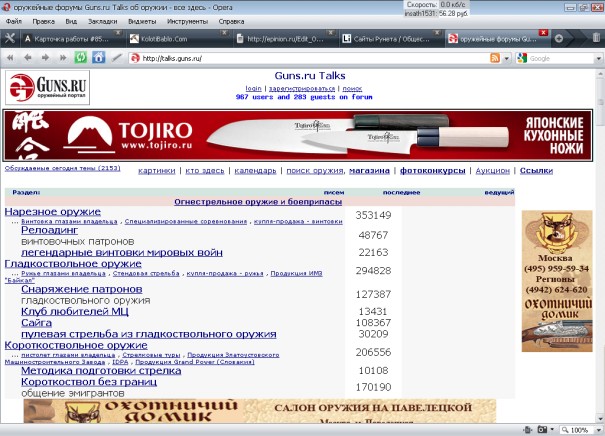Close the active guns forum tab

tap(544, 33)
